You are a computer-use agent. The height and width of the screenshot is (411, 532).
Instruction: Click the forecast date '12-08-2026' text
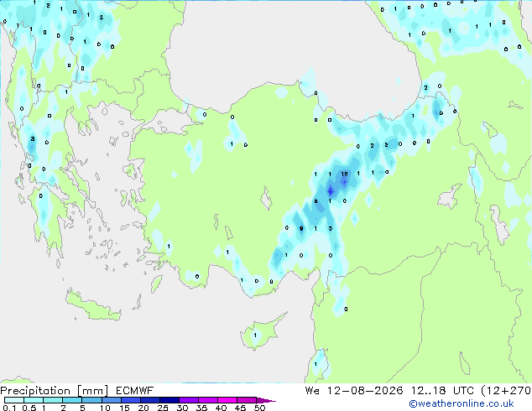point(365,391)
